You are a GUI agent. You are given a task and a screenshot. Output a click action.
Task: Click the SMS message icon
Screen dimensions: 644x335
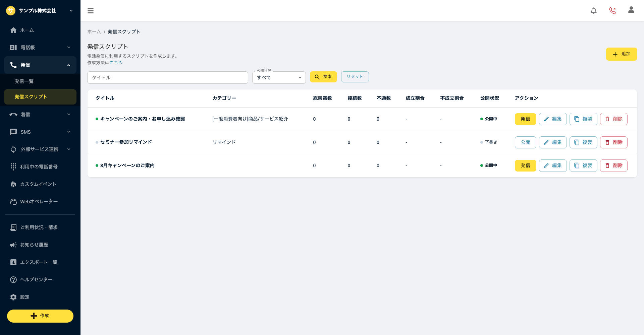point(13,132)
